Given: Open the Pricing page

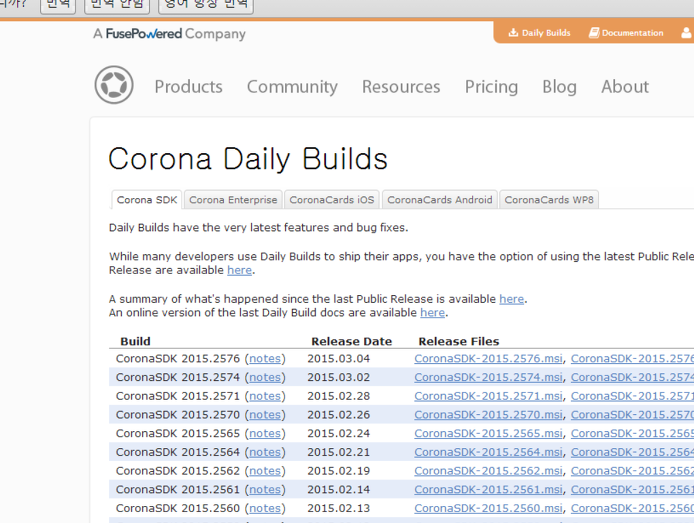Looking at the screenshot, I should [491, 87].
